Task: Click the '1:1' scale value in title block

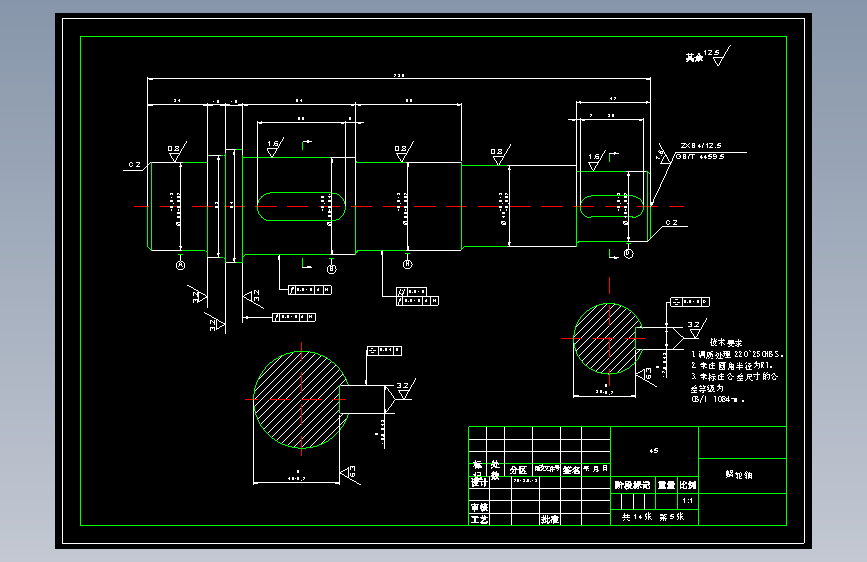Action: [x=687, y=501]
